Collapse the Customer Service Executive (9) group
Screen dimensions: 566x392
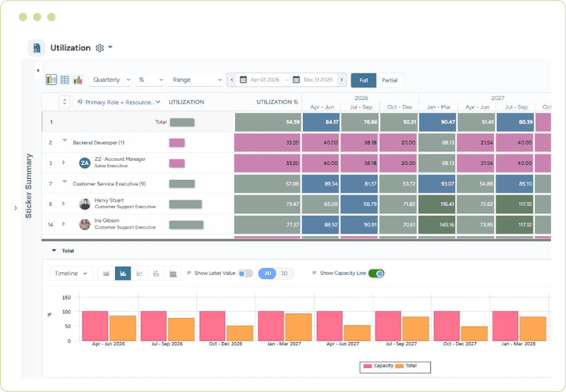tap(65, 182)
